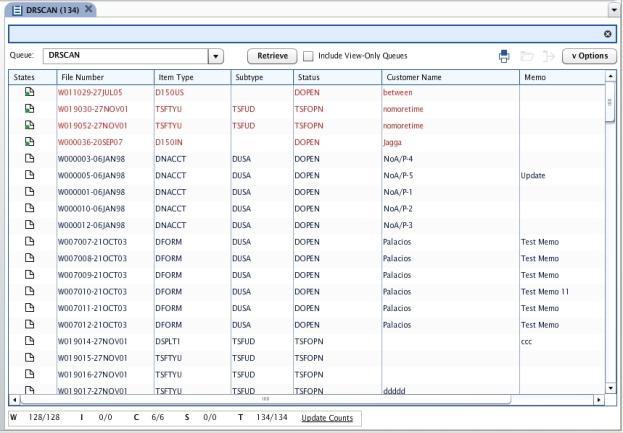Enable Include View-Only Queues checkbox
This screenshot has width=623, height=433.
tap(308, 56)
